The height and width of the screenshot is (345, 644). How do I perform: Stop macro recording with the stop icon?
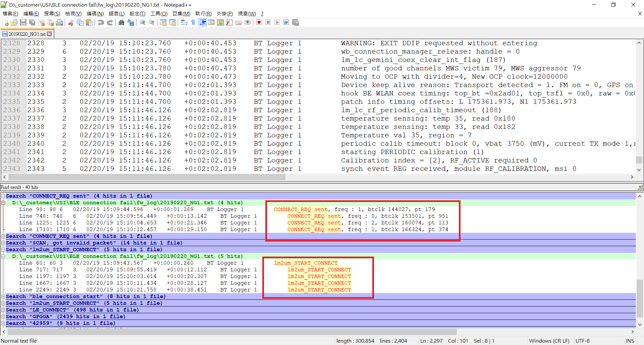(268, 22)
